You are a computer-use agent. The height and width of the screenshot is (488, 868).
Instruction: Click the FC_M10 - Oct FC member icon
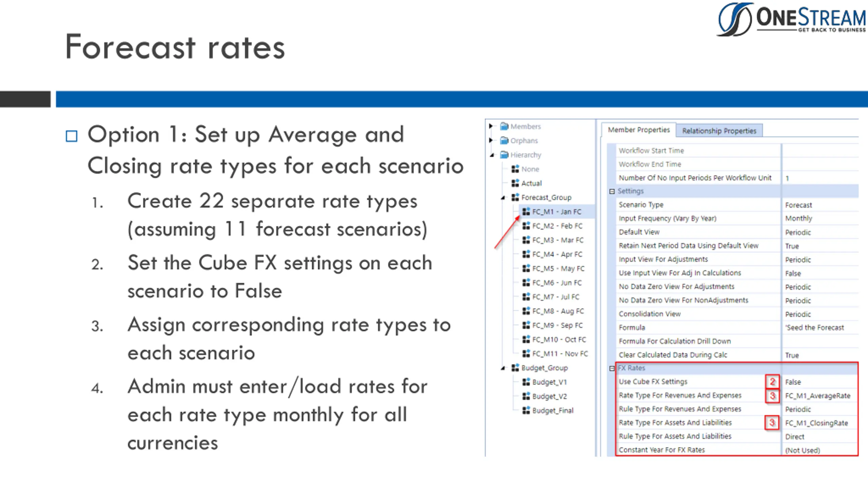526,339
